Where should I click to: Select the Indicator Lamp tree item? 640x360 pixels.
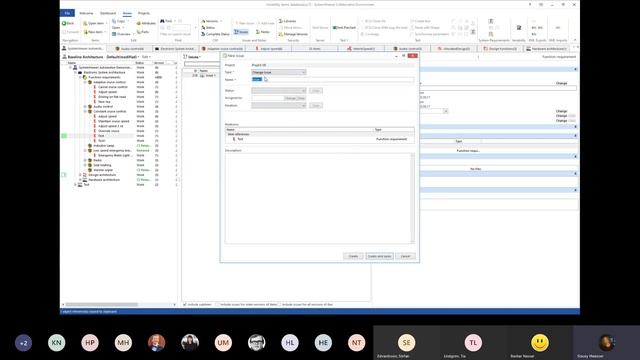(104, 146)
